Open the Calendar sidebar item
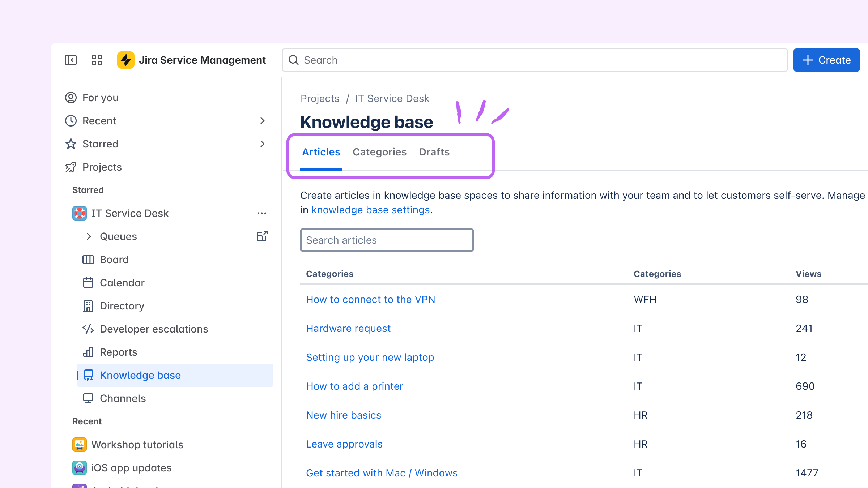Image resolution: width=868 pixels, height=488 pixels. 122,283
